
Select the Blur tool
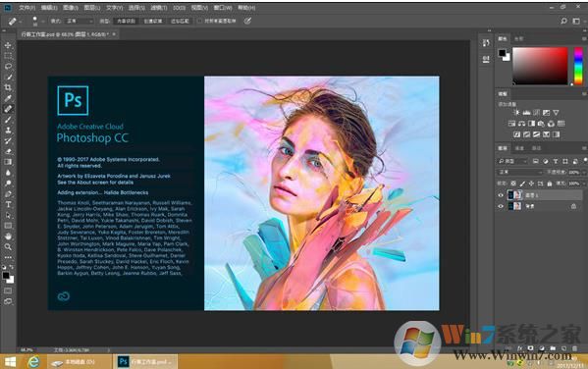[8, 173]
